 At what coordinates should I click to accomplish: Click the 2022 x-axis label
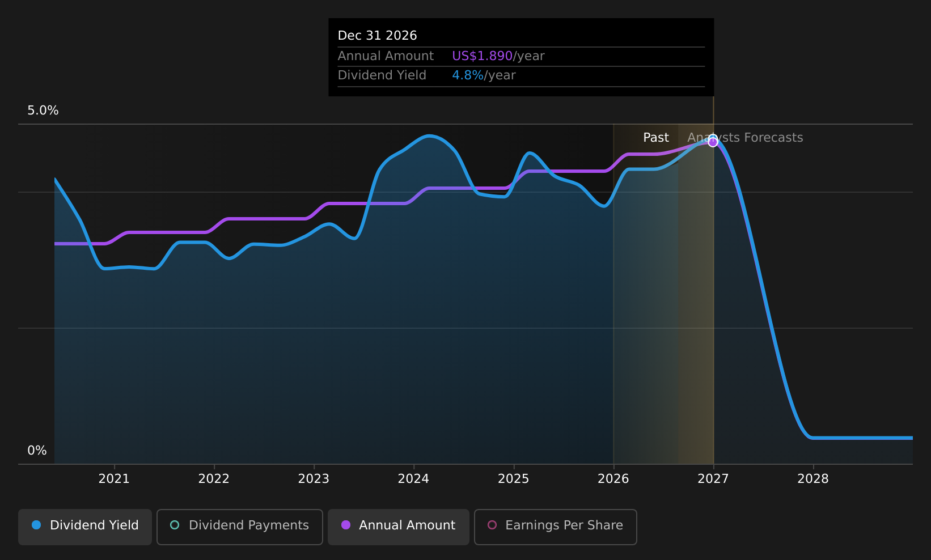click(x=214, y=479)
